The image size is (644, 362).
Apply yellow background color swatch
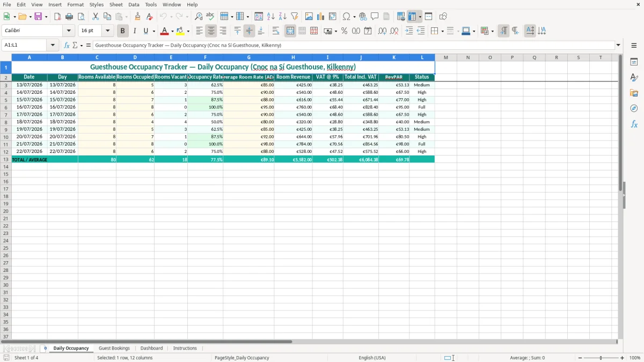[180, 31]
